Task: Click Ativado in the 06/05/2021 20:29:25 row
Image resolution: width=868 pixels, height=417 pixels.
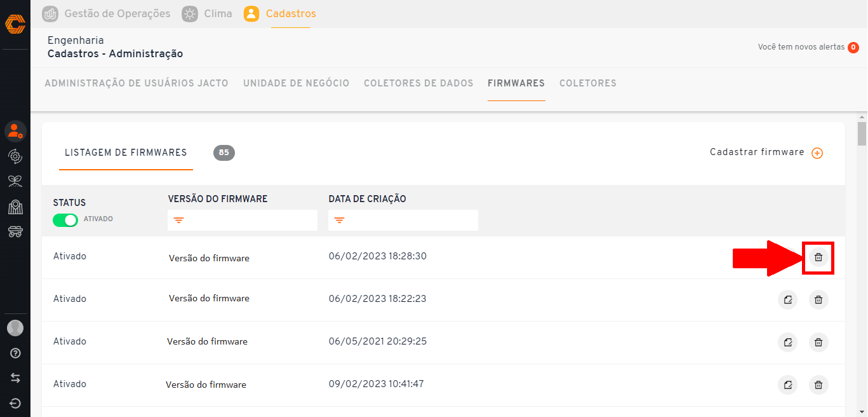Action: (x=70, y=341)
